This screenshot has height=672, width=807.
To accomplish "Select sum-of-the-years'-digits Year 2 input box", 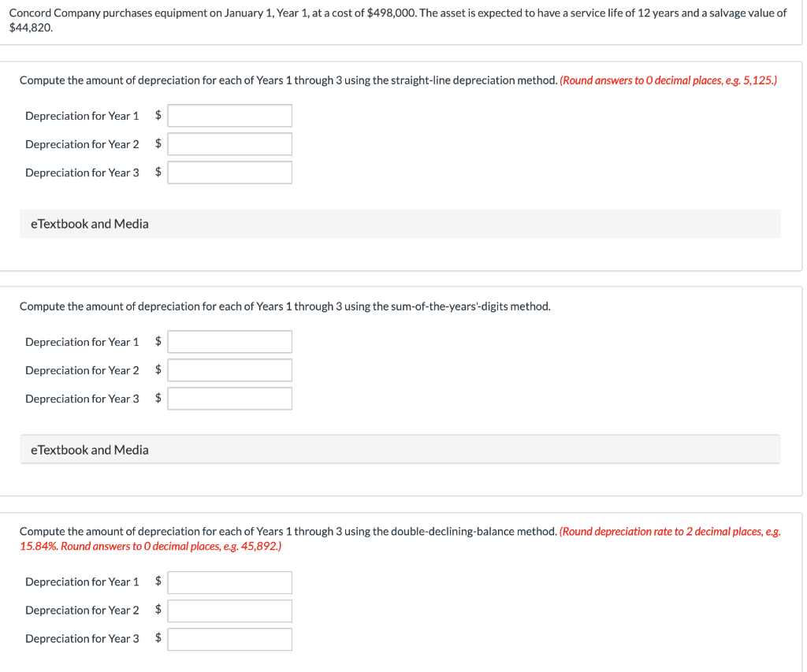I will [229, 370].
